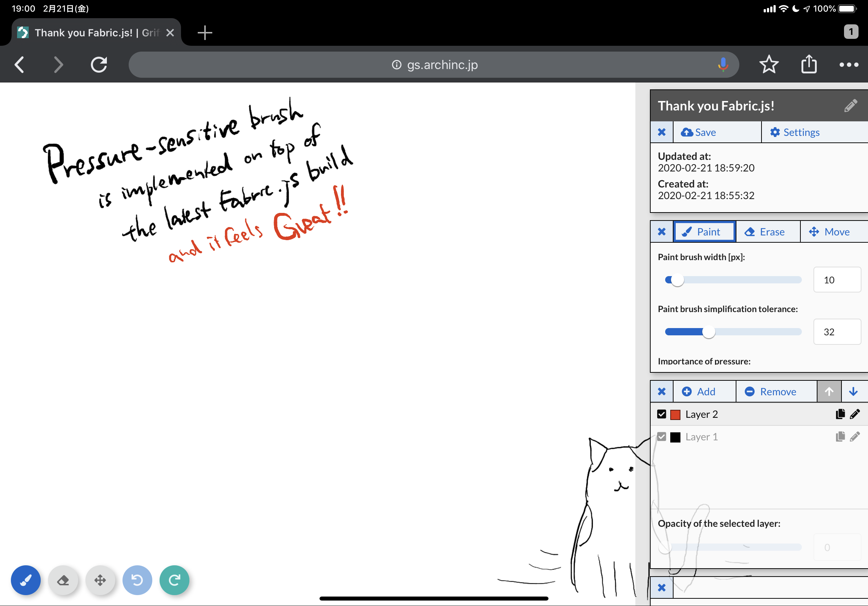Duplicate Layer 1
868x606 pixels.
pos(840,437)
